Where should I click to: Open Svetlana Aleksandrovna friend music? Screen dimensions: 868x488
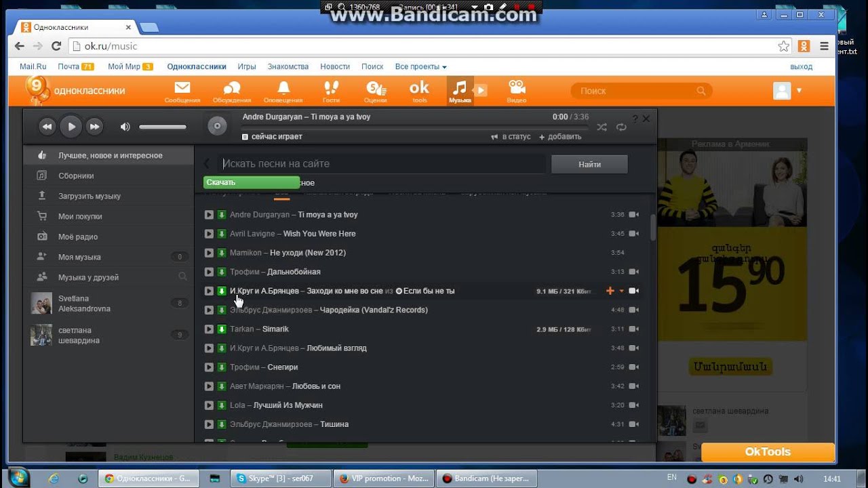pyautogui.click(x=108, y=303)
